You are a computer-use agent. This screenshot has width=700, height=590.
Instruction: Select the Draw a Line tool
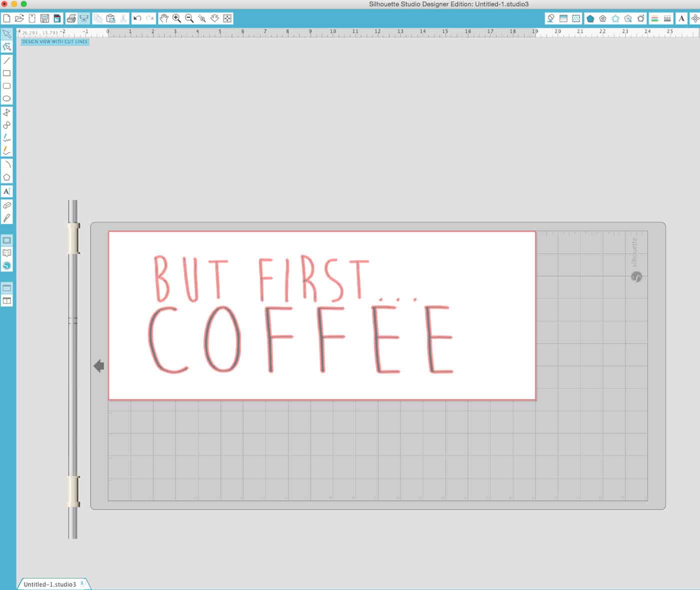[x=6, y=60]
